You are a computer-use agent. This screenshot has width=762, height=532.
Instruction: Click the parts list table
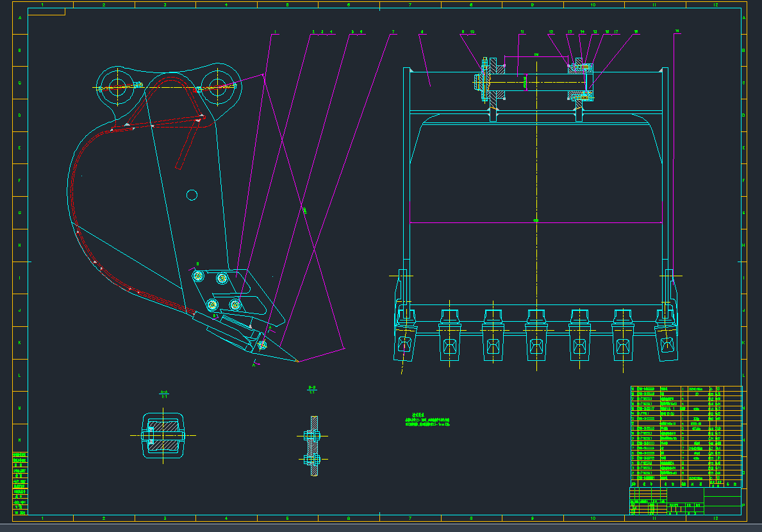click(686, 433)
